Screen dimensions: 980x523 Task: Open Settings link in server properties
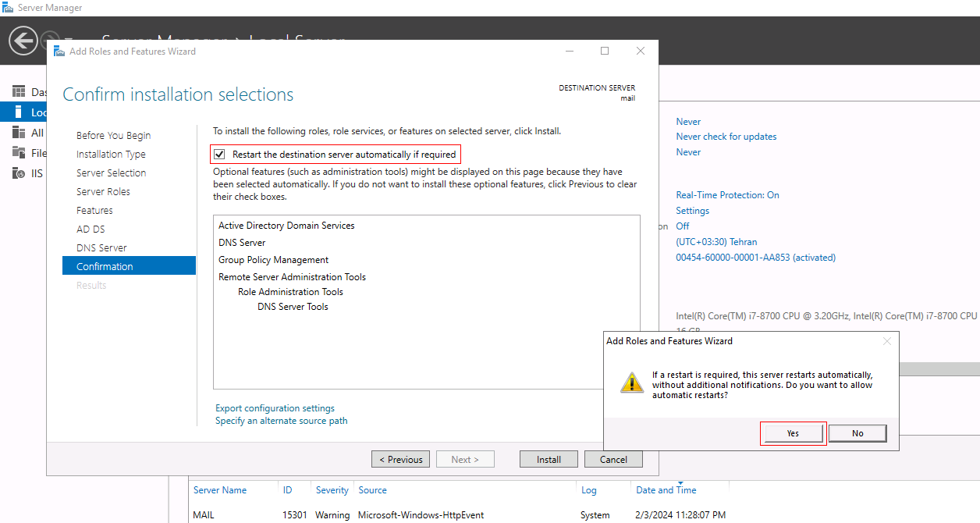tap(693, 211)
